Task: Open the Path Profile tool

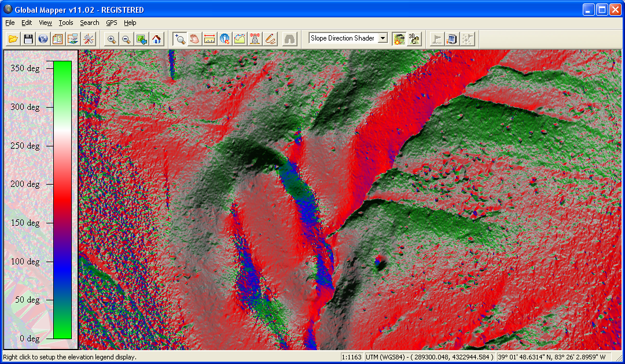Action: (240, 39)
